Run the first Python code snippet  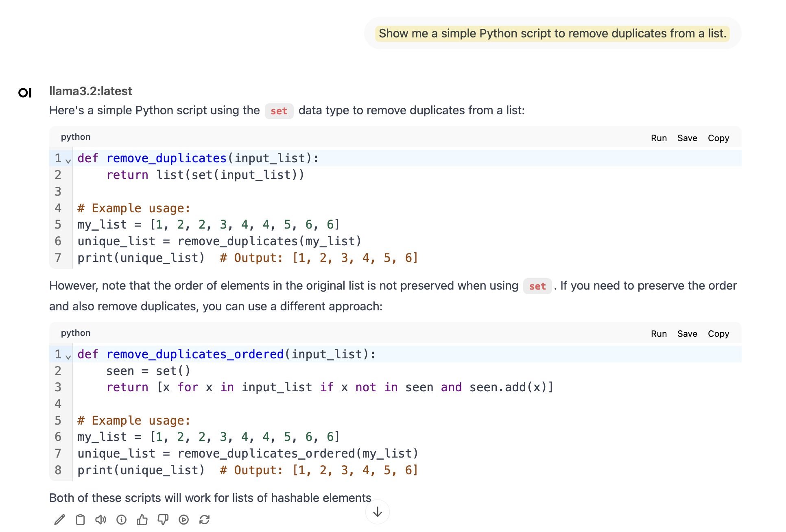(x=659, y=138)
